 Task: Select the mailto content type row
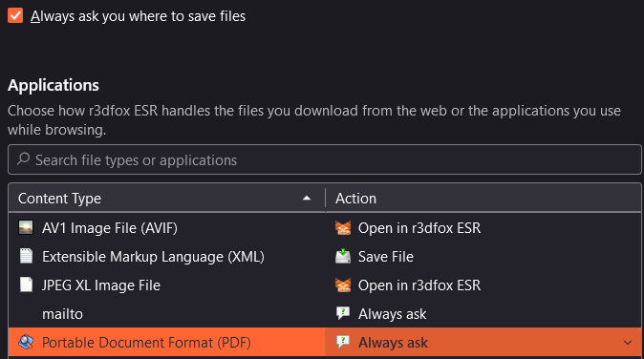coord(325,314)
